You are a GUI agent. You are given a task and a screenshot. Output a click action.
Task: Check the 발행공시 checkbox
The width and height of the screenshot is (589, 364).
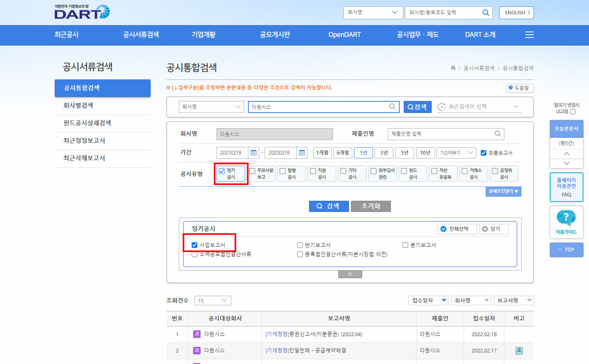pos(282,171)
